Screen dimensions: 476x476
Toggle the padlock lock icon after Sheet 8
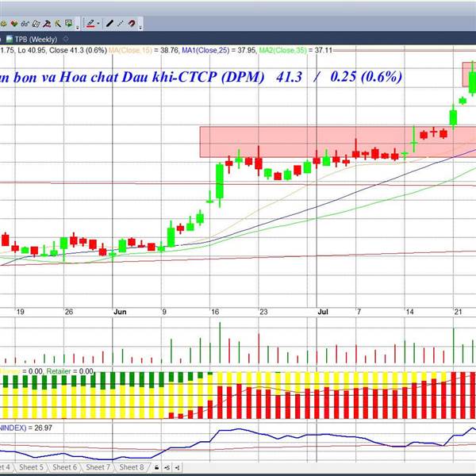click(156, 467)
